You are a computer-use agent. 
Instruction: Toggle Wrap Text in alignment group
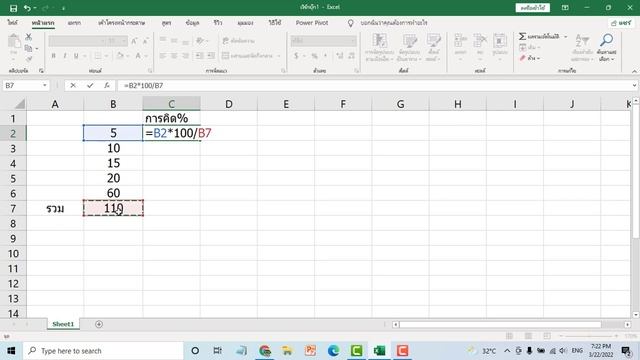click(238, 41)
